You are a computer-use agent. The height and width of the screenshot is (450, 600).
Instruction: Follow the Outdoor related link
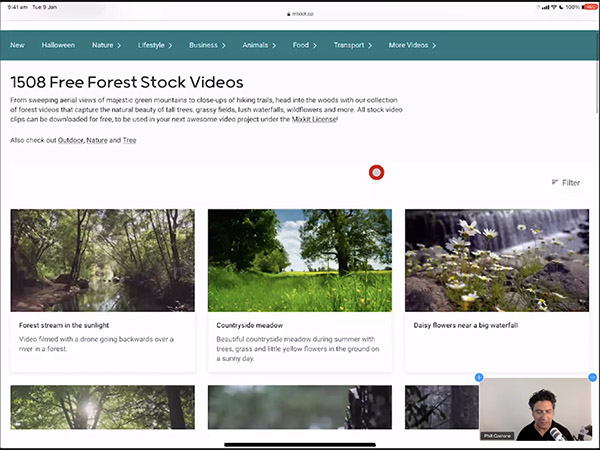(x=70, y=140)
